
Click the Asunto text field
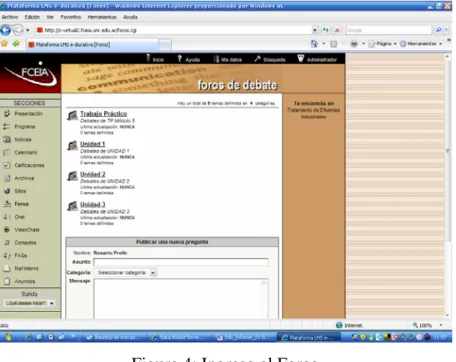pos(181,262)
